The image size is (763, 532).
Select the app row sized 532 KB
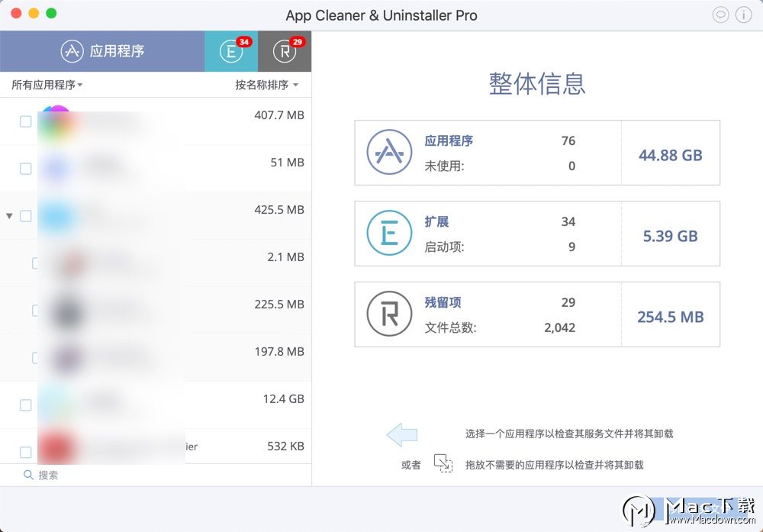coord(156,447)
